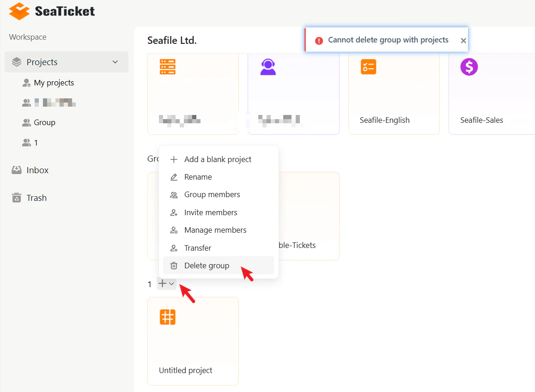Click the My projects user icon
Image resolution: width=535 pixels, height=392 pixels.
[26, 83]
